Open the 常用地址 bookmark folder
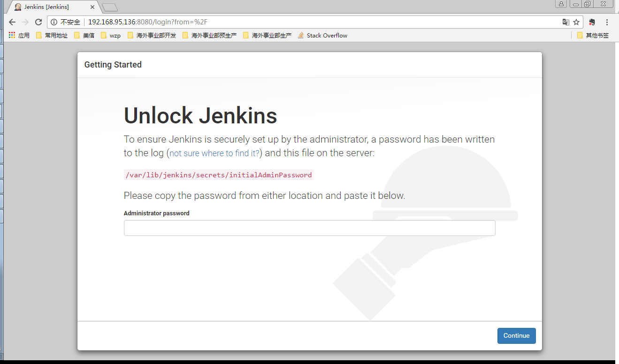Image resolution: width=619 pixels, height=364 pixels. point(52,35)
